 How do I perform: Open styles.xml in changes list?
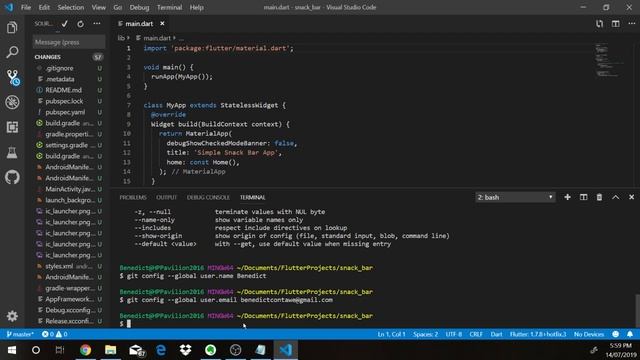(x=68, y=266)
